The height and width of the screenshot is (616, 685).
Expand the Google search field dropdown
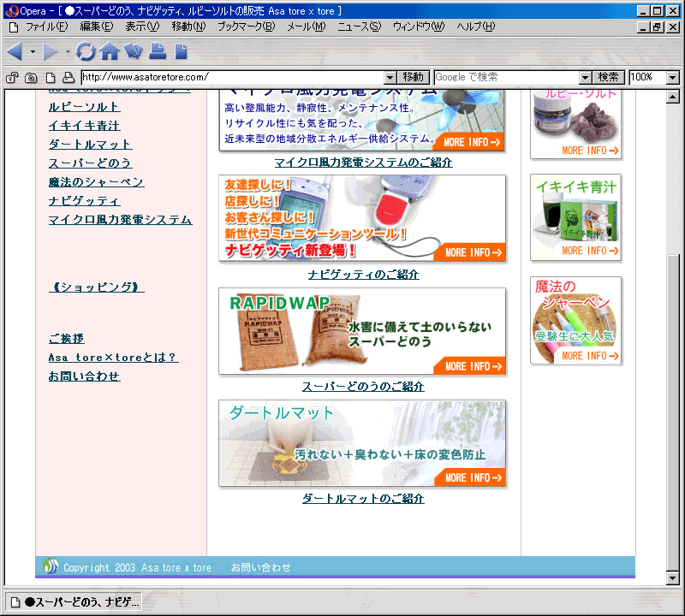click(x=585, y=78)
